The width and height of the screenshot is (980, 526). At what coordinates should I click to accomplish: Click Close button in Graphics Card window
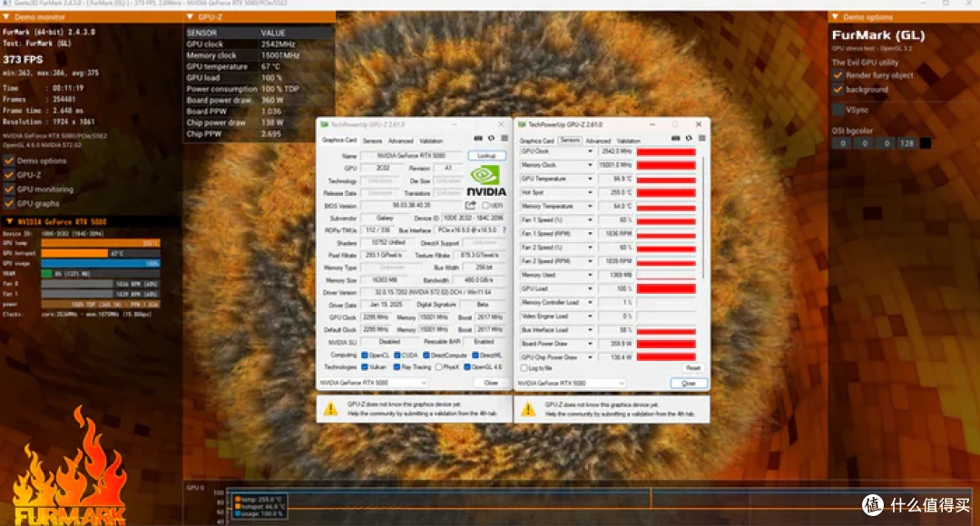(x=491, y=383)
